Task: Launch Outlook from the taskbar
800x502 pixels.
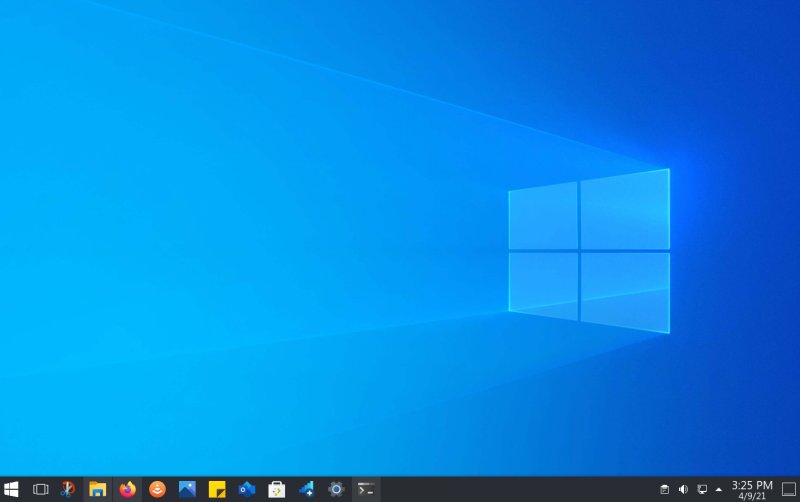Action: click(247, 489)
